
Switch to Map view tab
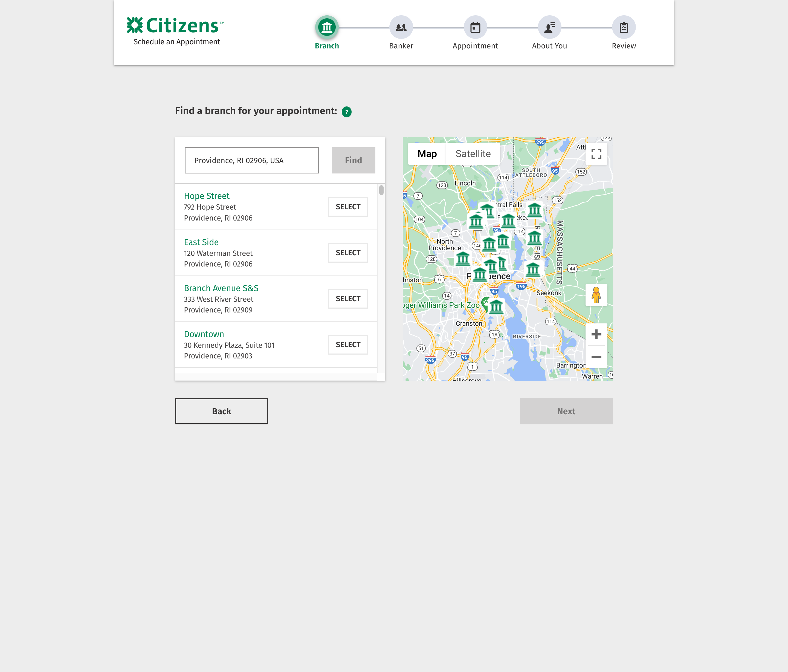click(427, 154)
